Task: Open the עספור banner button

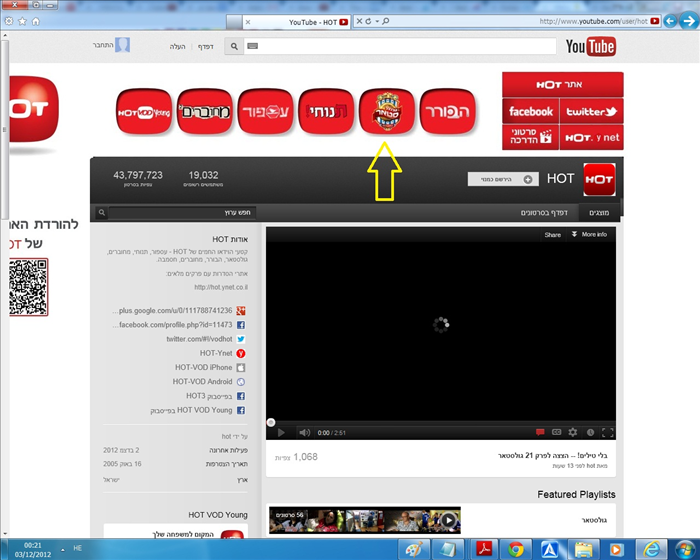Action: pos(265,112)
